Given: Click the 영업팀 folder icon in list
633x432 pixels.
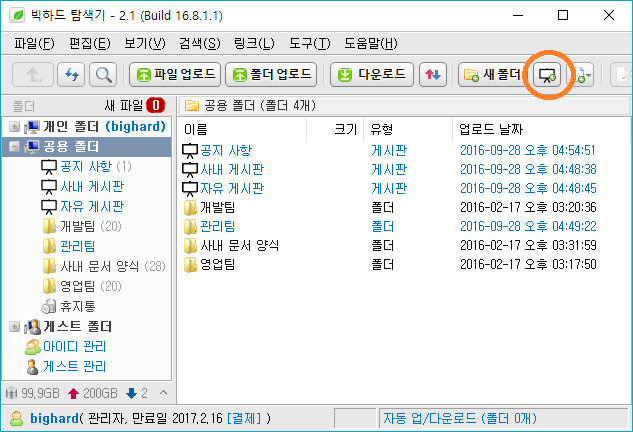Looking at the screenshot, I should coord(190,265).
